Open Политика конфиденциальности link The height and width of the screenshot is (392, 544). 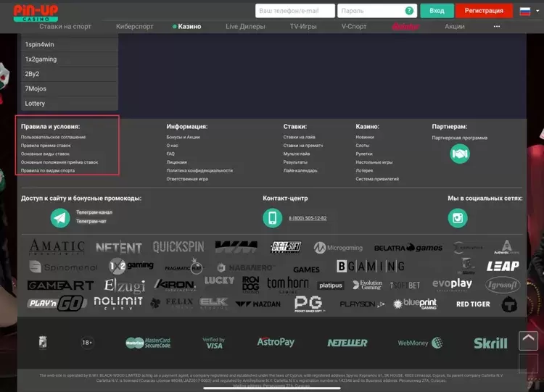tap(199, 170)
